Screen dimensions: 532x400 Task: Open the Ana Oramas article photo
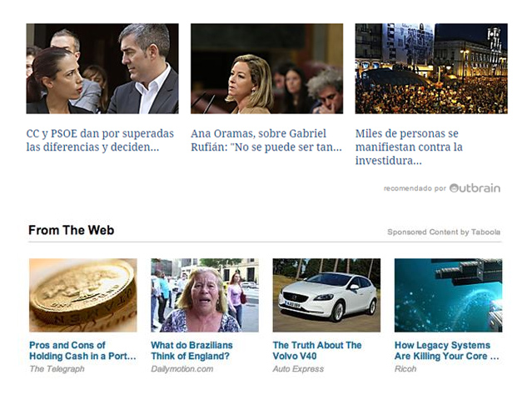pyautogui.click(x=266, y=68)
